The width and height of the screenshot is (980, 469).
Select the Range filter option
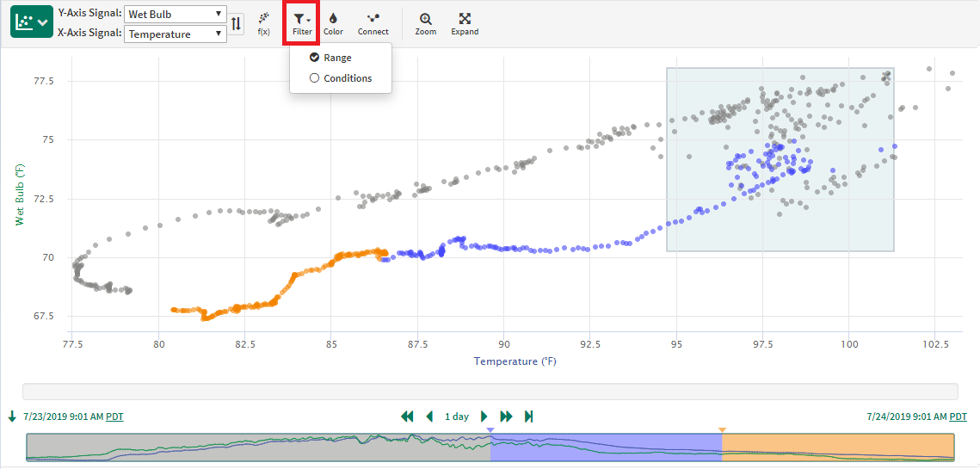pyautogui.click(x=336, y=58)
